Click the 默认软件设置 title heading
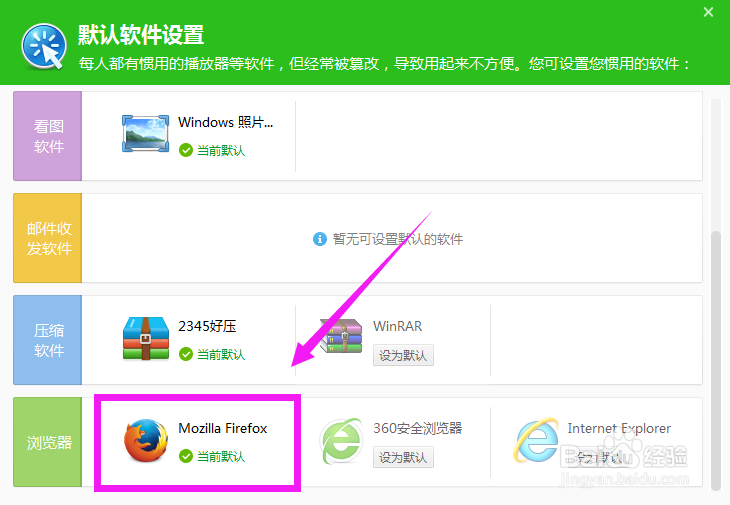The image size is (730, 505). [141, 35]
